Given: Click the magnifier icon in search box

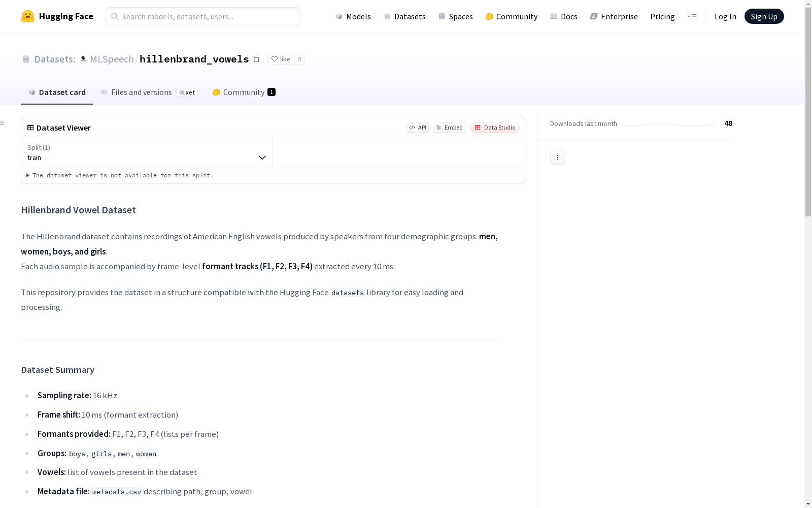Looking at the screenshot, I should [115, 16].
